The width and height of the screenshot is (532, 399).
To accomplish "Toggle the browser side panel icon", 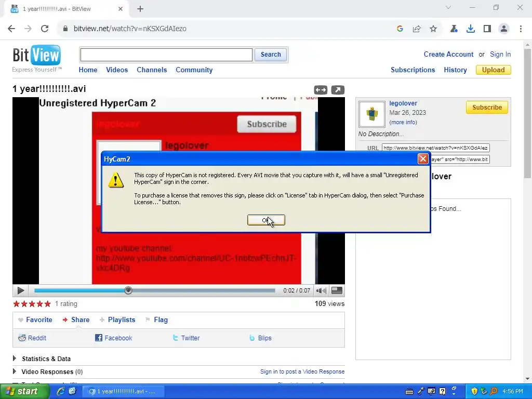I will coord(487,29).
